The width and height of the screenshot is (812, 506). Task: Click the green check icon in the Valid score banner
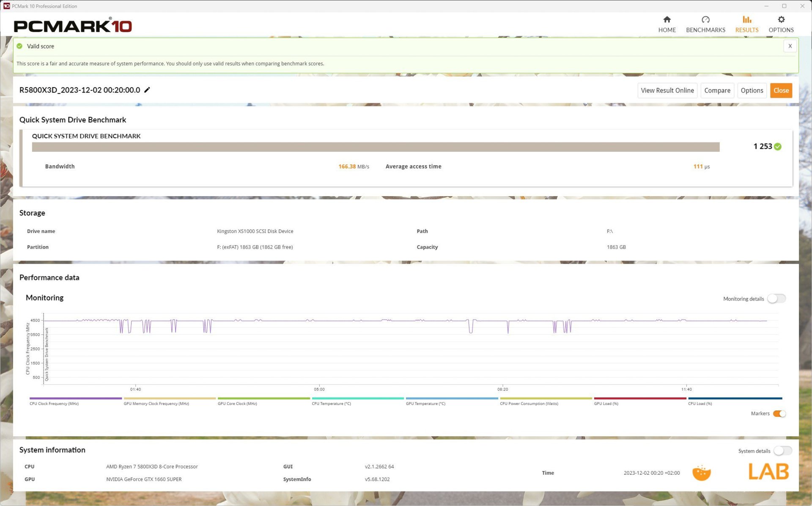19,46
